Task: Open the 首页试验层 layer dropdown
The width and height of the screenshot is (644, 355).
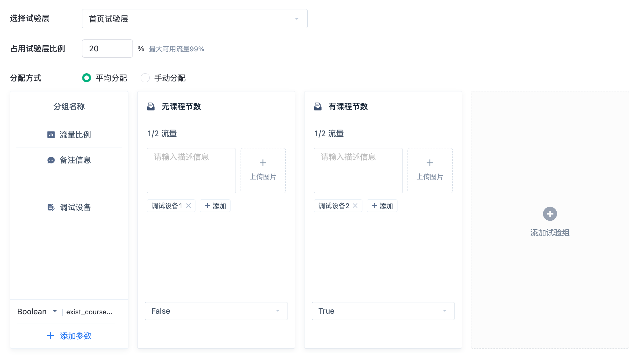Action: point(195,19)
